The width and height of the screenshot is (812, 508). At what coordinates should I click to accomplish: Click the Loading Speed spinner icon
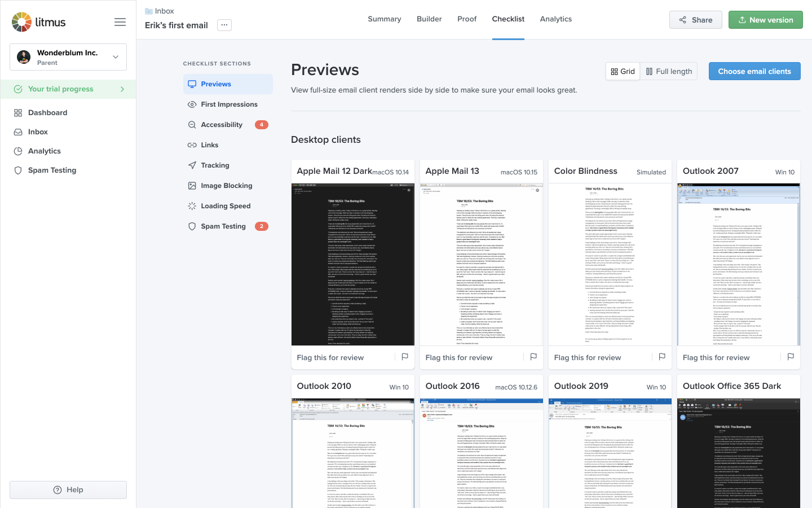[192, 206]
